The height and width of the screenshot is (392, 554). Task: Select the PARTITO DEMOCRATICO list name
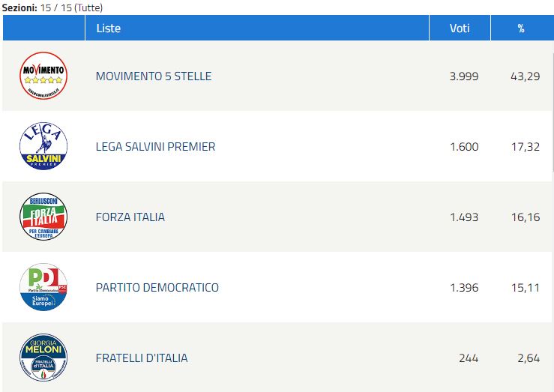(157, 288)
